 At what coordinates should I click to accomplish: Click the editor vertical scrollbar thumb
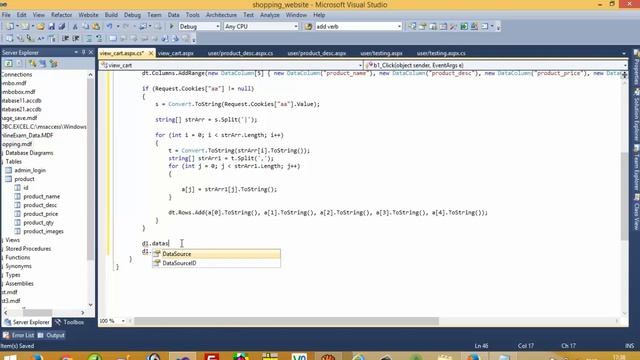(624, 196)
